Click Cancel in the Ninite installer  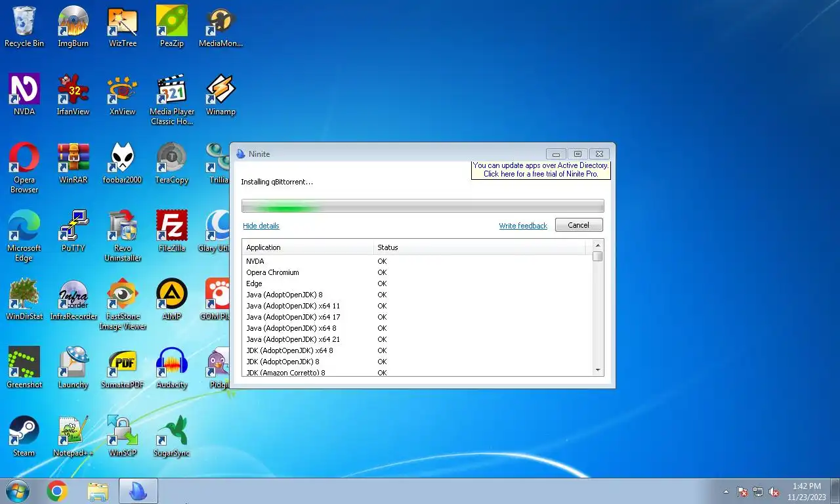tap(578, 225)
